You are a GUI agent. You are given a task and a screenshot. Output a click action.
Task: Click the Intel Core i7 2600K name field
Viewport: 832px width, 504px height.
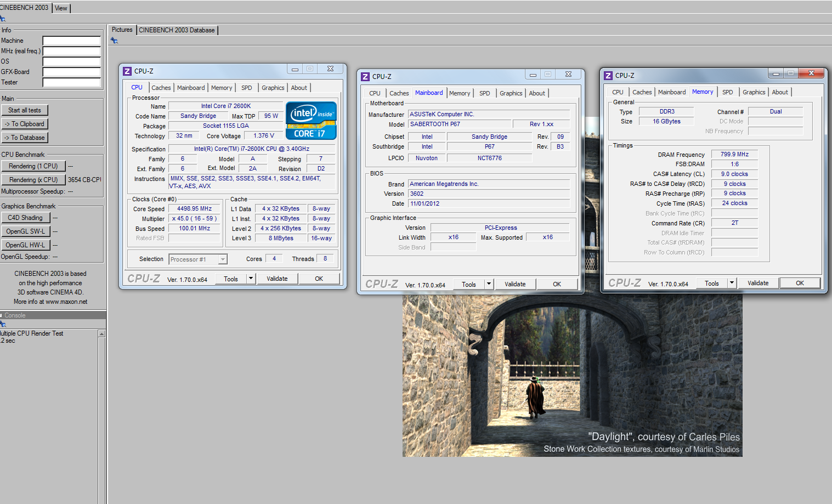tap(225, 106)
